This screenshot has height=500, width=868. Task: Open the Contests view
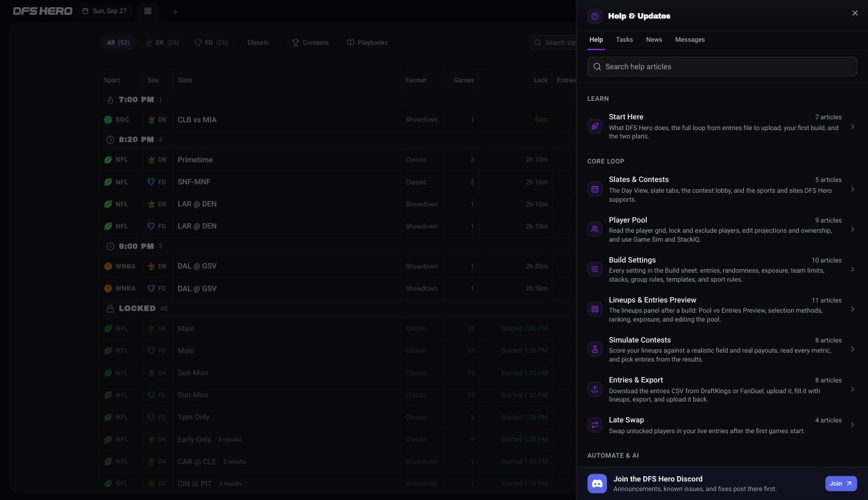(x=310, y=42)
